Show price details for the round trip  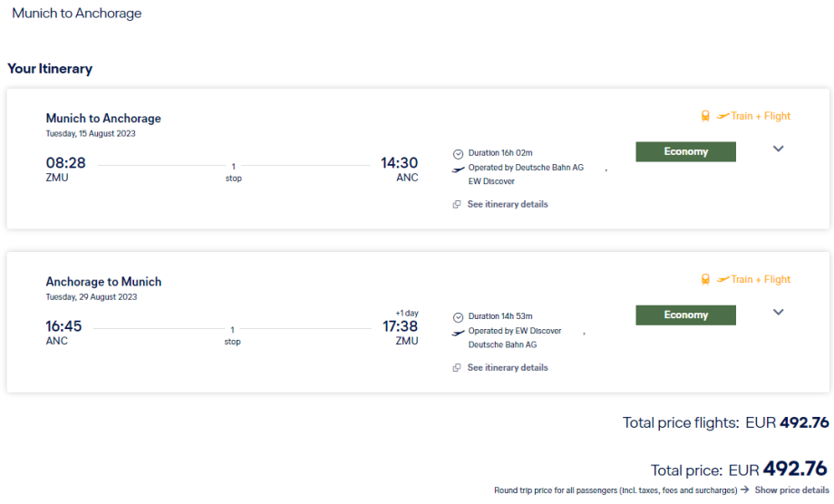tap(790, 489)
